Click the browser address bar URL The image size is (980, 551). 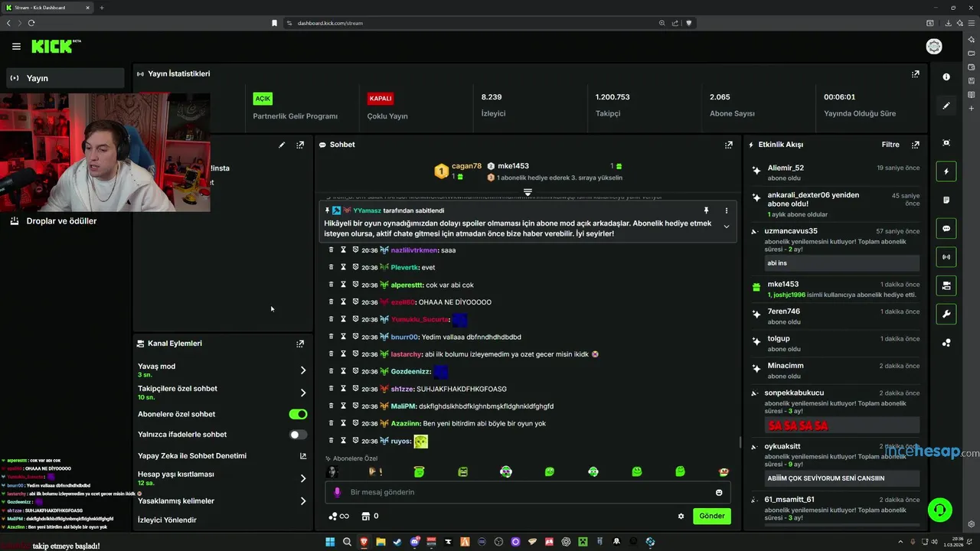click(330, 23)
